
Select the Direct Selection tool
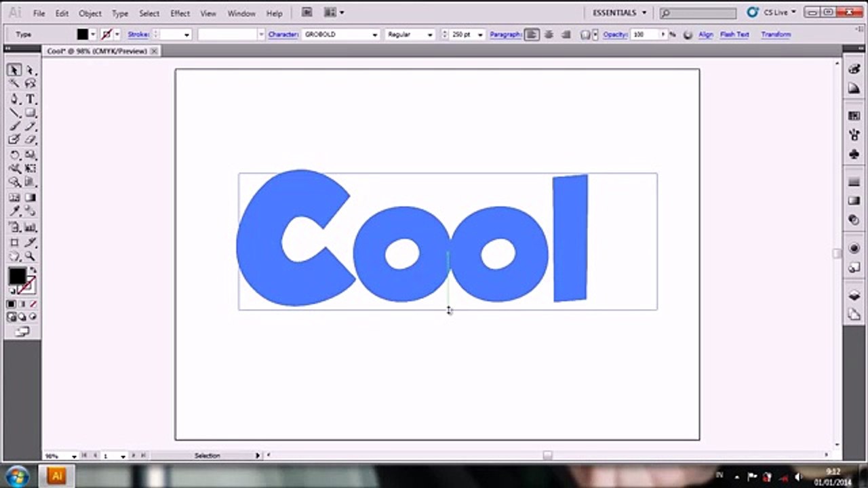tap(30, 70)
